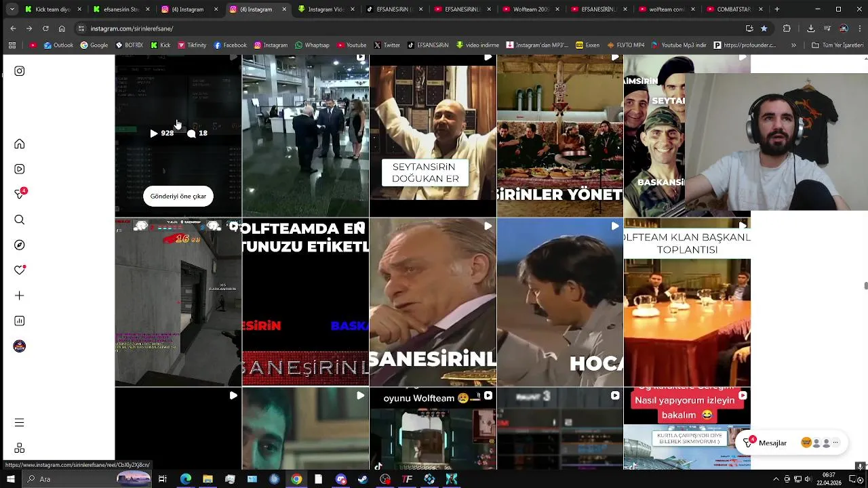The height and width of the screenshot is (488, 868).
Task: Click the page vertical scrollbar
Action: (865, 285)
